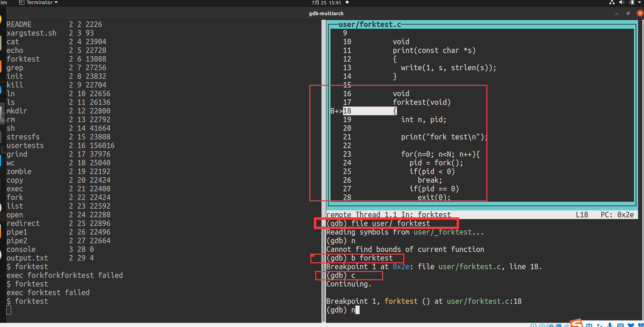Click the volume speaker icon in top bar

[621, 3]
